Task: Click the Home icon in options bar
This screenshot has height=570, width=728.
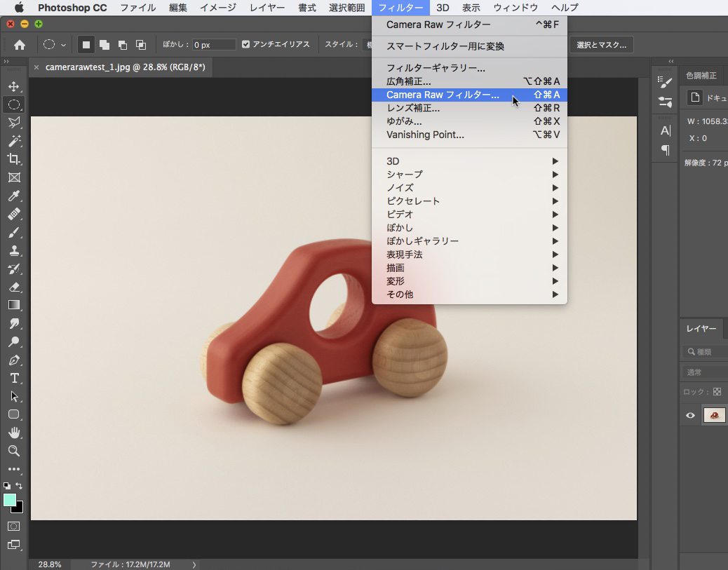Action: click(20, 45)
